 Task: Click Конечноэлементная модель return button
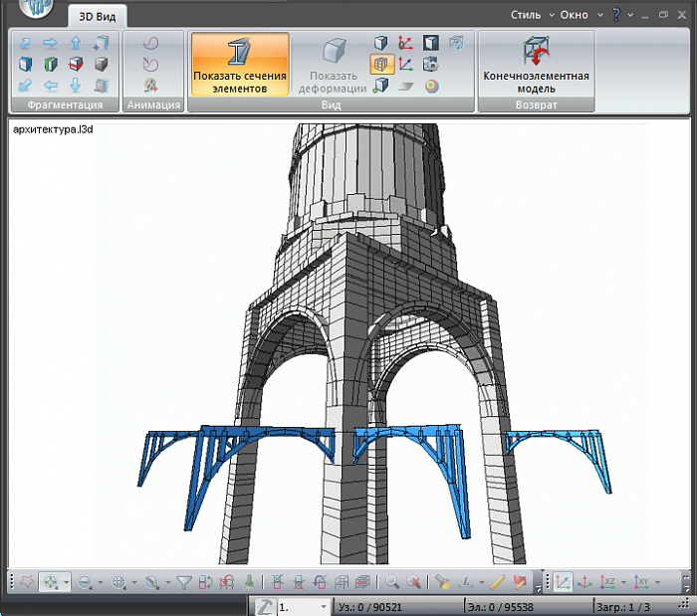point(536,65)
